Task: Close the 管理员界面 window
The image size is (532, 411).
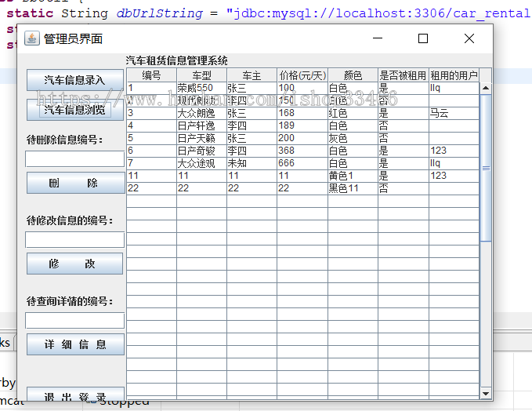Action: pyautogui.click(x=469, y=38)
